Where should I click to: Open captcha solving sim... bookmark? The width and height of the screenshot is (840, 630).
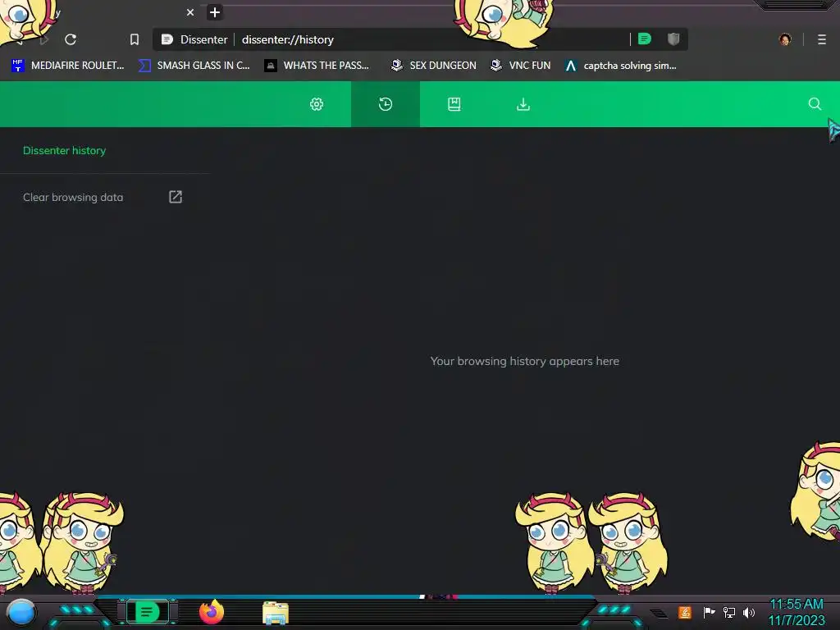pos(620,66)
